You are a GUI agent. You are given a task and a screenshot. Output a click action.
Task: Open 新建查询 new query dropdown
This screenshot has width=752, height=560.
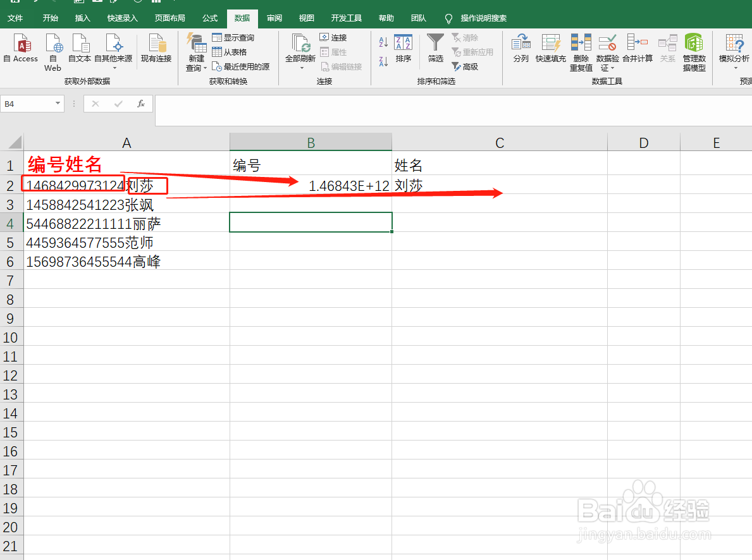196,52
